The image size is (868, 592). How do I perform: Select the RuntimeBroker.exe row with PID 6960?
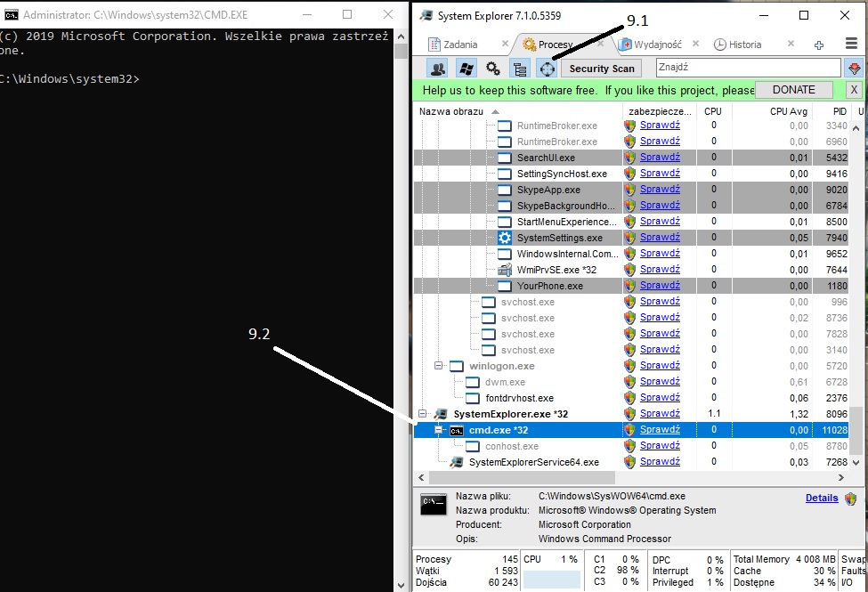point(631,142)
